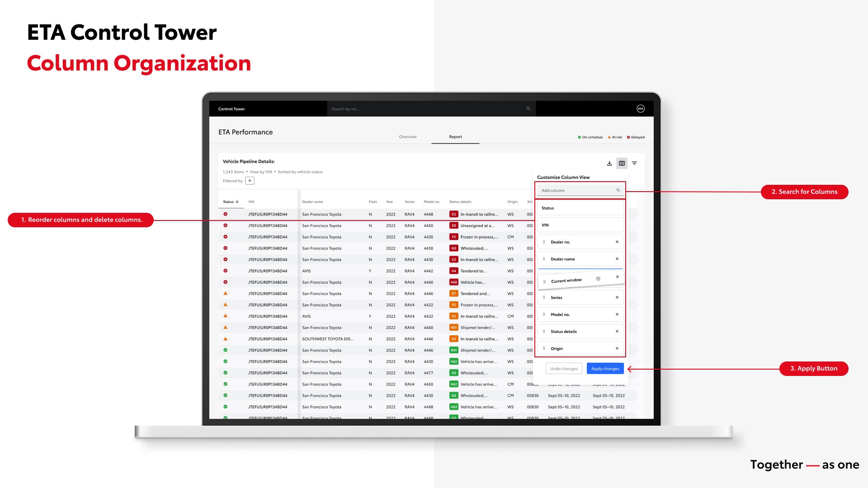Click the View by VIN text

point(261,172)
